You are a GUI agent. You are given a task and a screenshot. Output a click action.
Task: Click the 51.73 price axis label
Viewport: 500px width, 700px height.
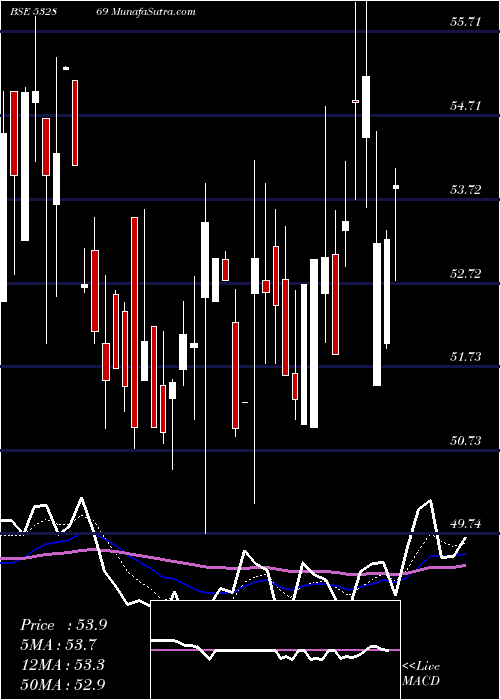tap(466, 357)
